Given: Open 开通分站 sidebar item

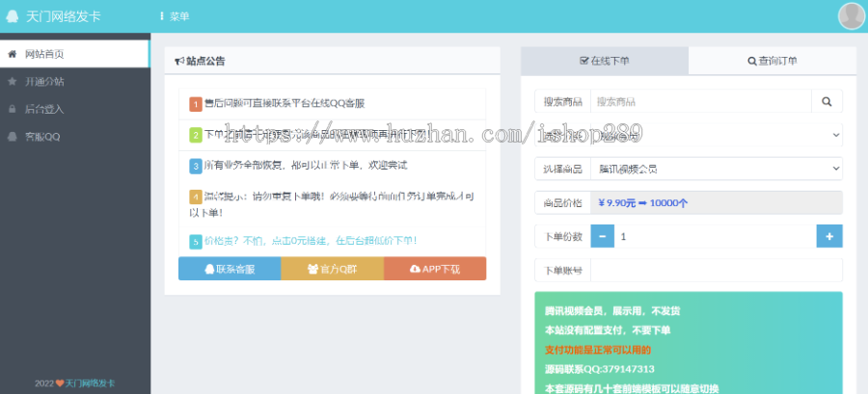Looking at the screenshot, I should coord(44,82).
